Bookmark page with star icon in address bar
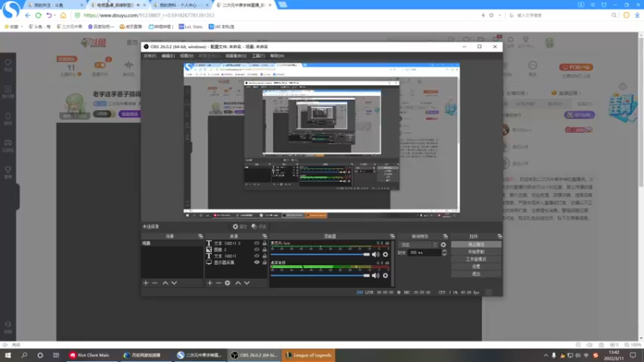 [491, 15]
